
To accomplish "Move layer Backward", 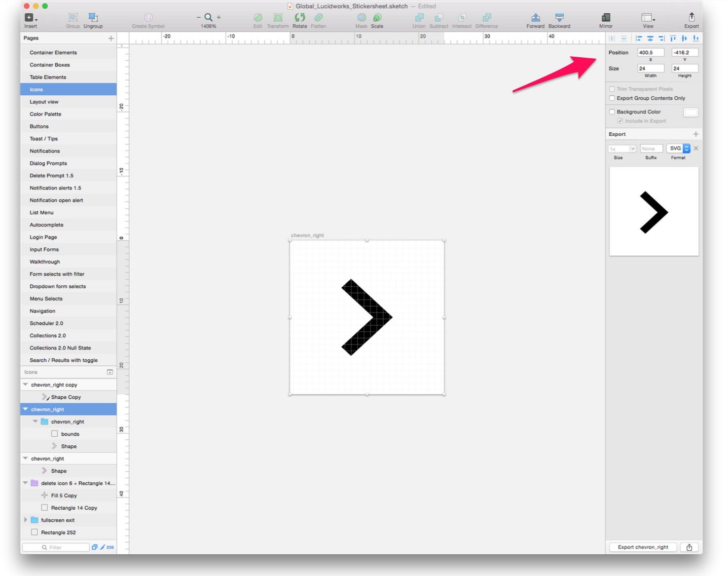I will click(x=559, y=18).
